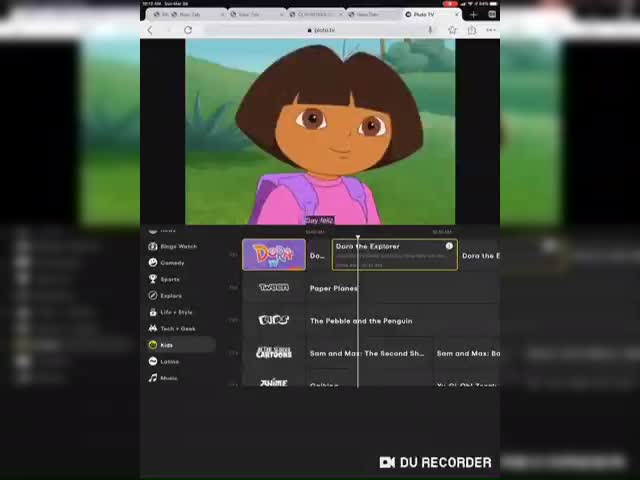This screenshot has height=480, width=640.
Task: Open the Tech + Geek category
Action: [x=172, y=329]
